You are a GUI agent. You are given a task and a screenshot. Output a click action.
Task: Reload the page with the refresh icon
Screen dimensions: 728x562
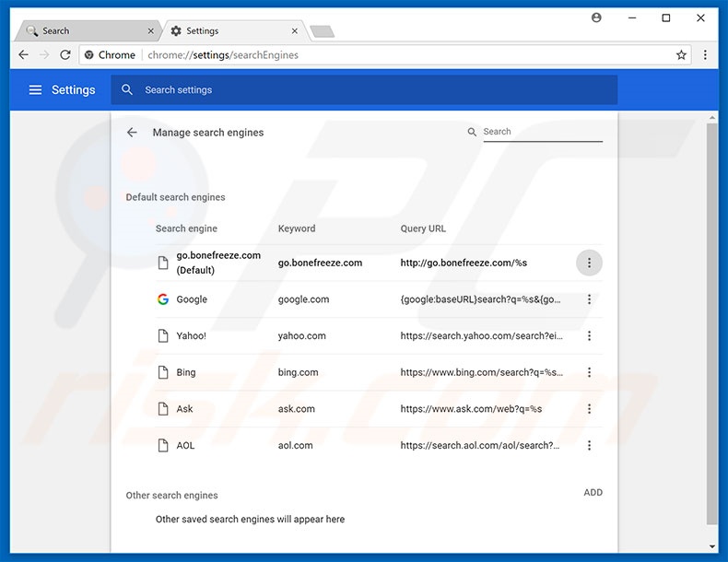65,55
